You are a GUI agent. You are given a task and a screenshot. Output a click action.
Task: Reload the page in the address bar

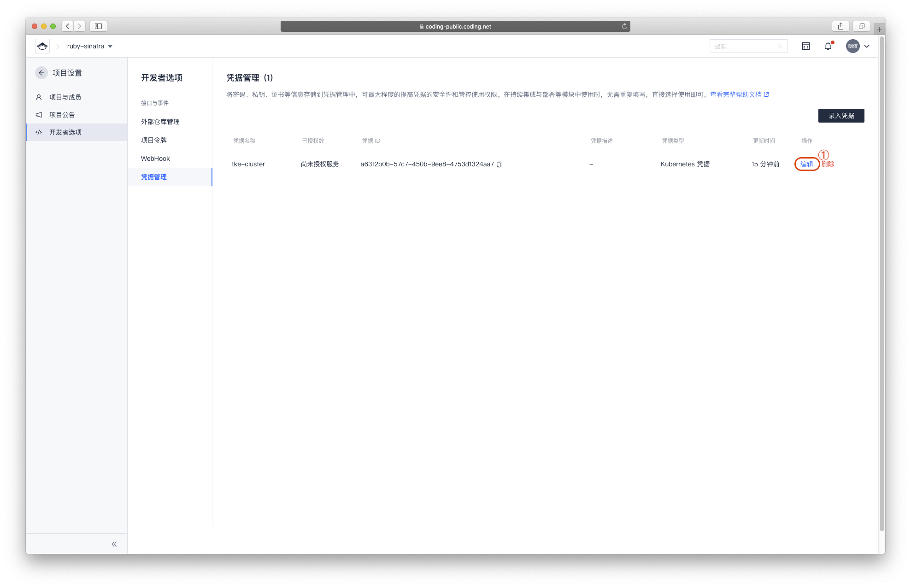624,26
